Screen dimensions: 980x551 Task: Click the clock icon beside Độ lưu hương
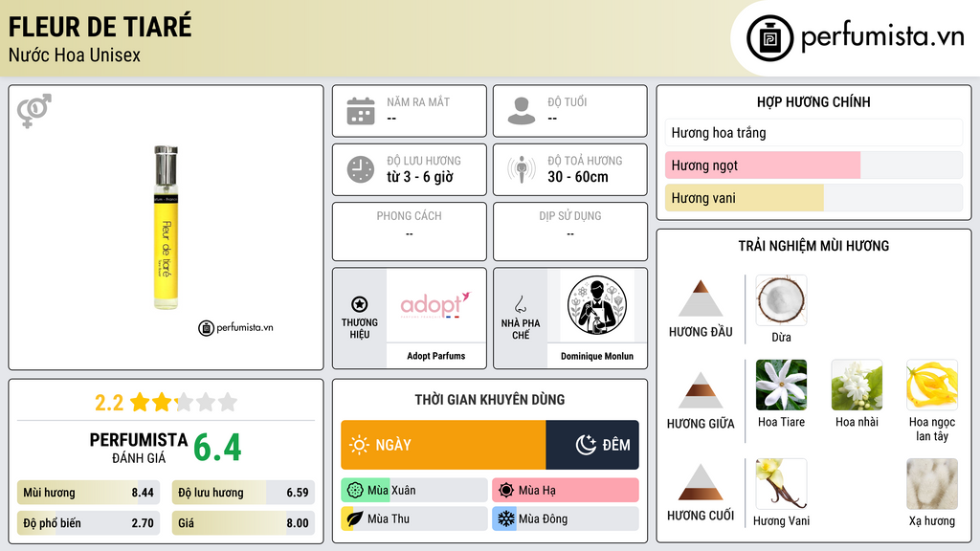pos(361,169)
